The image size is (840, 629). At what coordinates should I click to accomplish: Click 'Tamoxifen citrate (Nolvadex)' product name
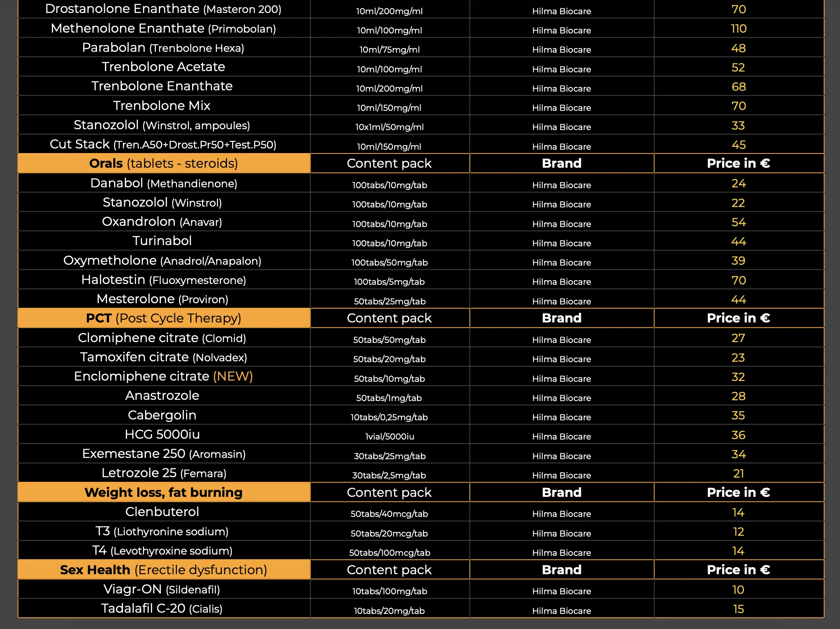164,357
